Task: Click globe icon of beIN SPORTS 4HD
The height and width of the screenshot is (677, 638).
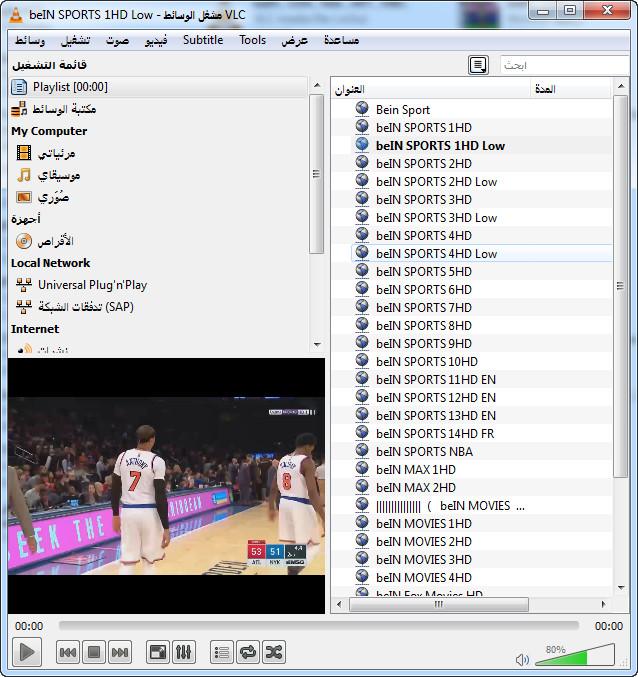Action: pyautogui.click(x=362, y=235)
